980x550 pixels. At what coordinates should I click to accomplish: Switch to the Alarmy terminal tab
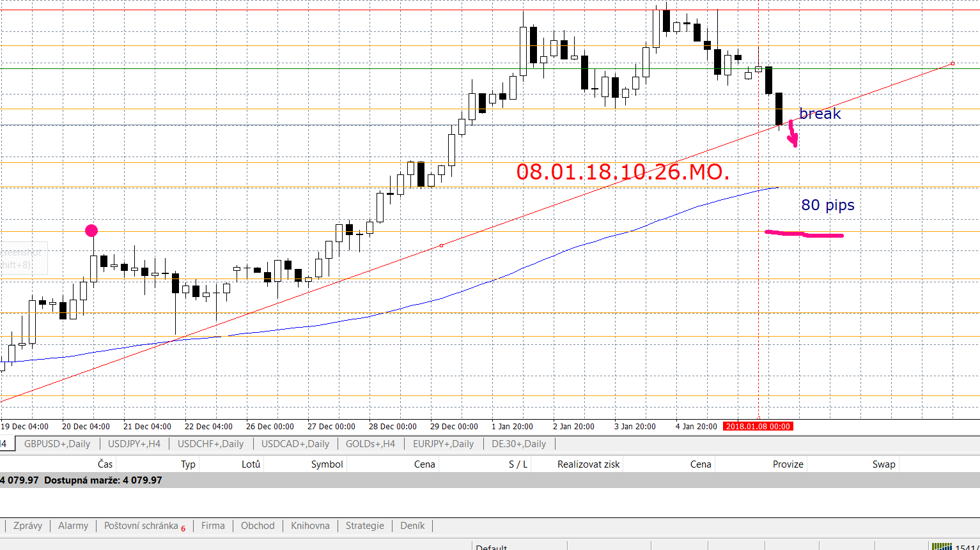click(x=74, y=526)
